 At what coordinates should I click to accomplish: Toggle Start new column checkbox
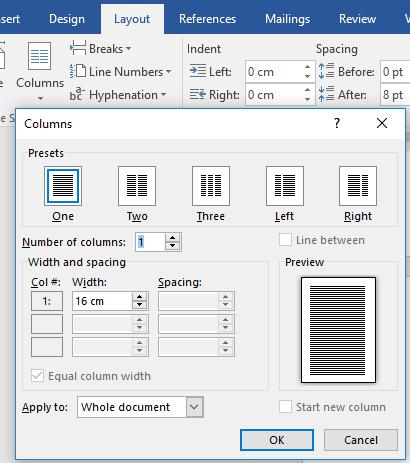tap(285, 407)
